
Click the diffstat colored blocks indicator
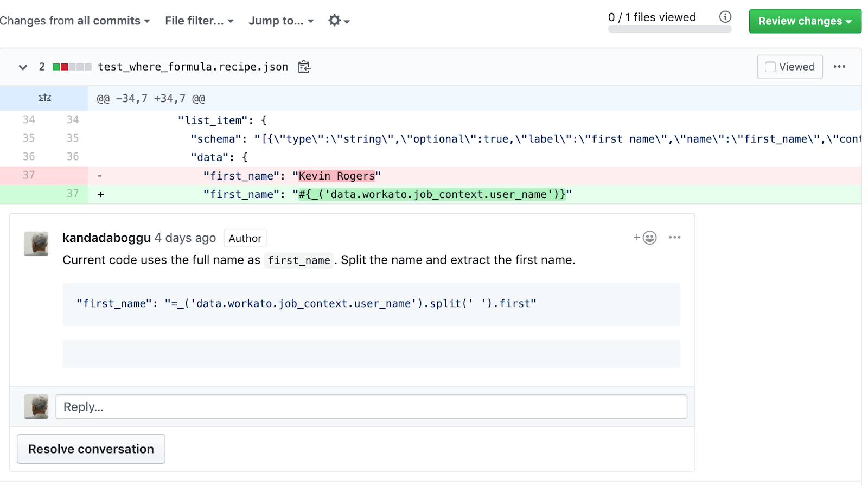coord(72,67)
